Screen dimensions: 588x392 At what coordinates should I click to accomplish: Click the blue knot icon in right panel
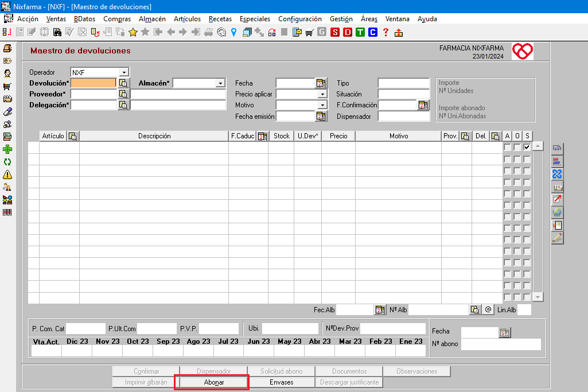(557, 174)
